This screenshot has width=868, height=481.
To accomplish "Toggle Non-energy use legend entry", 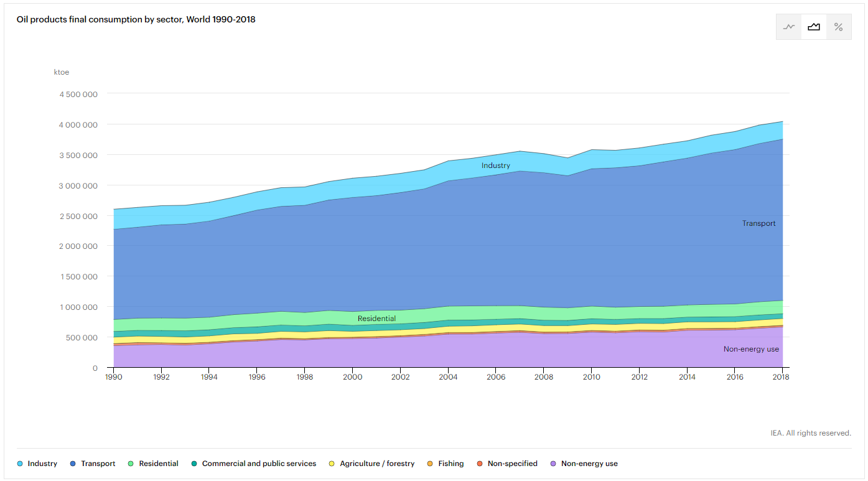I will (x=584, y=464).
